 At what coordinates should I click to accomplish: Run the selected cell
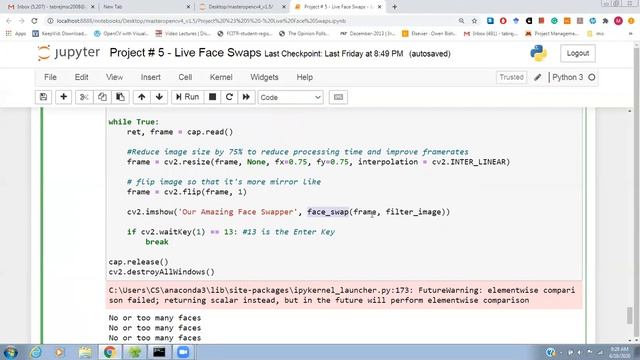(x=187, y=97)
